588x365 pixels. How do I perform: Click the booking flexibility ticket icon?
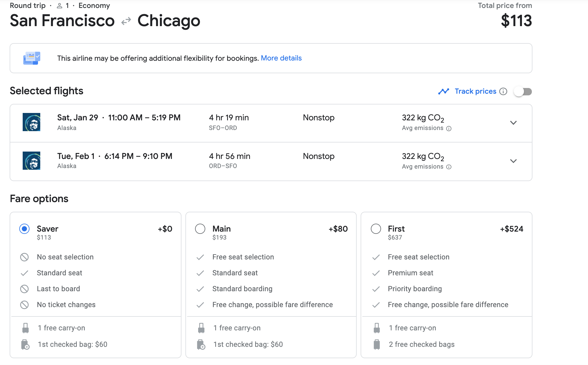point(32,58)
